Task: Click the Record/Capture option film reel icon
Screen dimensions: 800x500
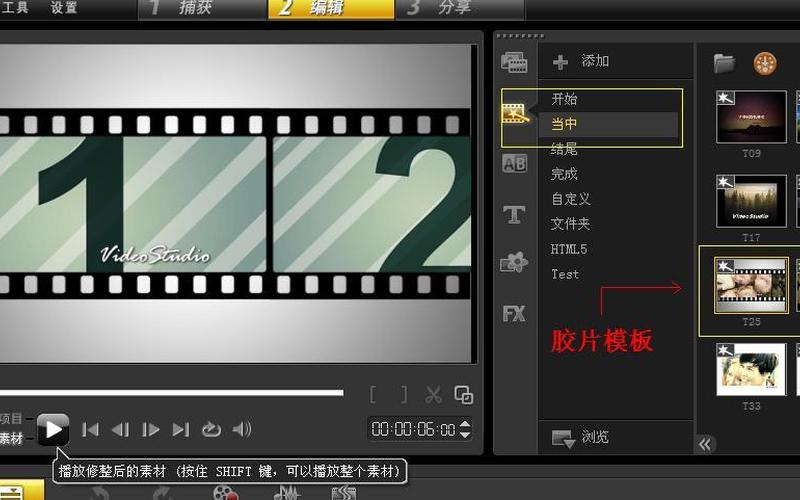Action: tap(225, 494)
